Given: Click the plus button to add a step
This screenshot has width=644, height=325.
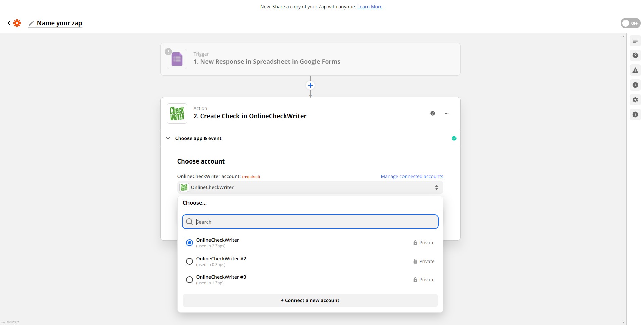Looking at the screenshot, I should tap(310, 85).
